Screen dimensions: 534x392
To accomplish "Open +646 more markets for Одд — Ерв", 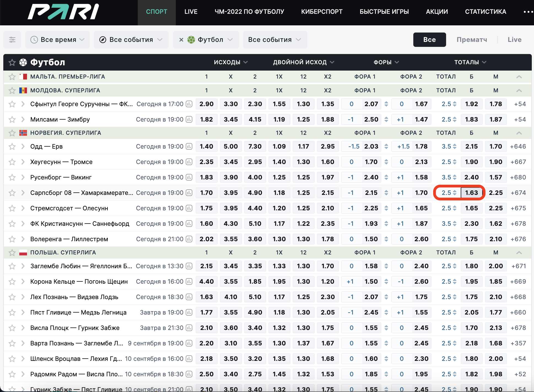I will pos(518,146).
